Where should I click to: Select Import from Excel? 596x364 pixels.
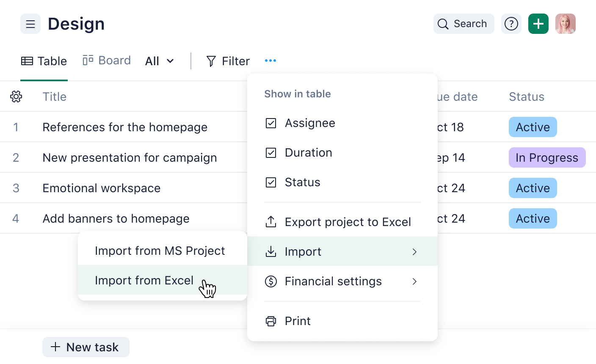(x=144, y=281)
